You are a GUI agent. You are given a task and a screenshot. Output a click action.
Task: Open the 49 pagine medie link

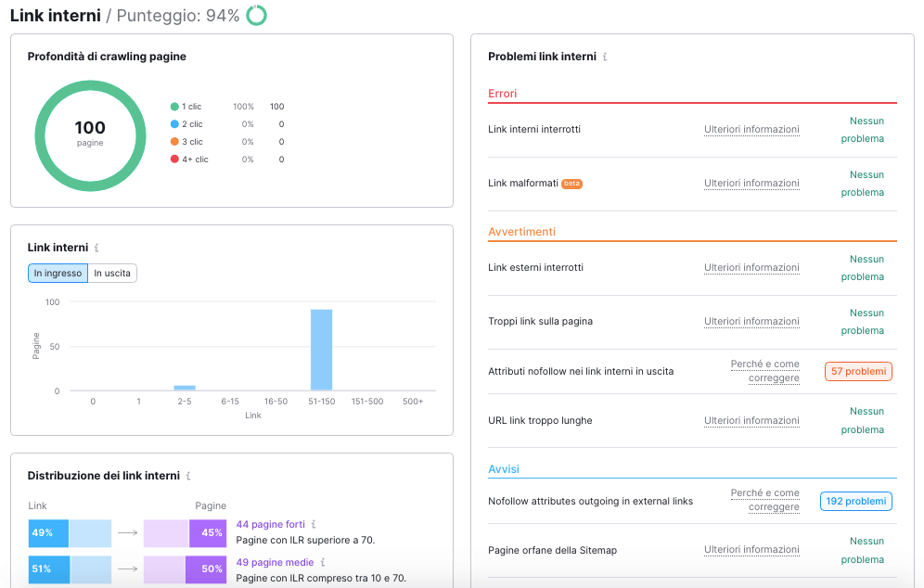[274, 562]
